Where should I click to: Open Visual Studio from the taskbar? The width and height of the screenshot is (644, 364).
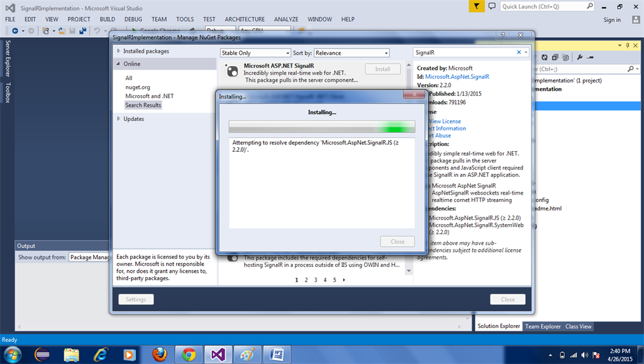pos(218,354)
